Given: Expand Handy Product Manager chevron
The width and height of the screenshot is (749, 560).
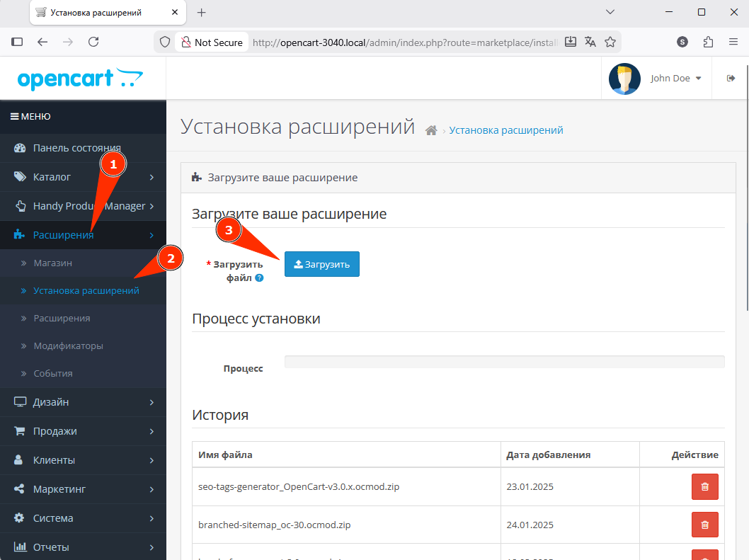Looking at the screenshot, I should tap(151, 206).
